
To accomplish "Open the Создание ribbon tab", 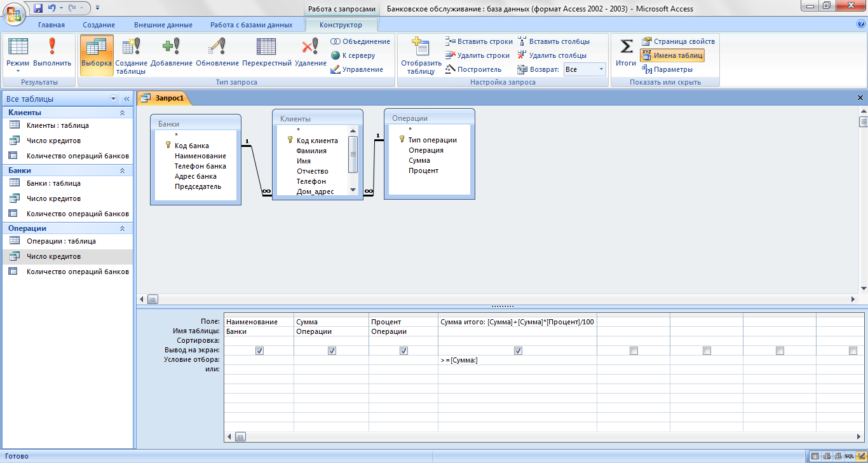I will coord(98,25).
